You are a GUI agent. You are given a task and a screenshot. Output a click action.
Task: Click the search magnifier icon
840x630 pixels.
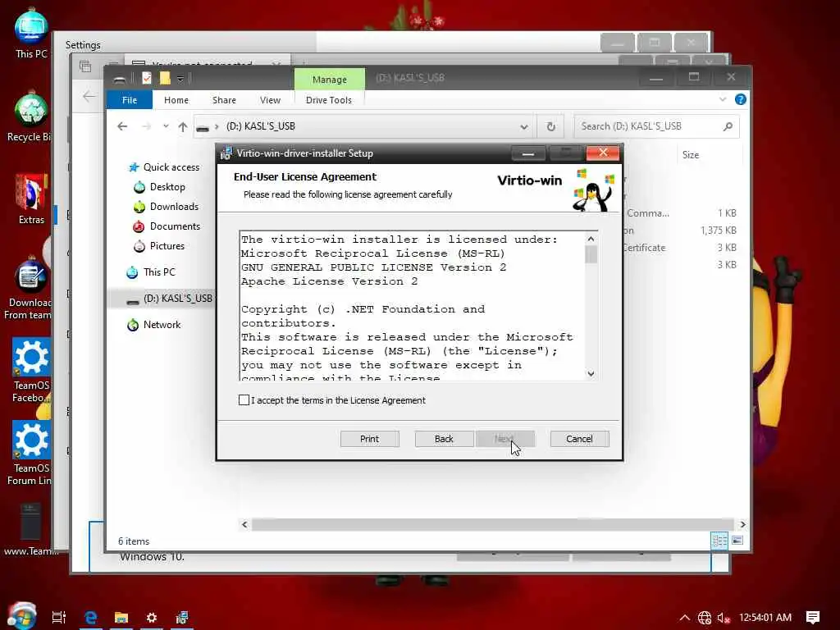point(728,126)
